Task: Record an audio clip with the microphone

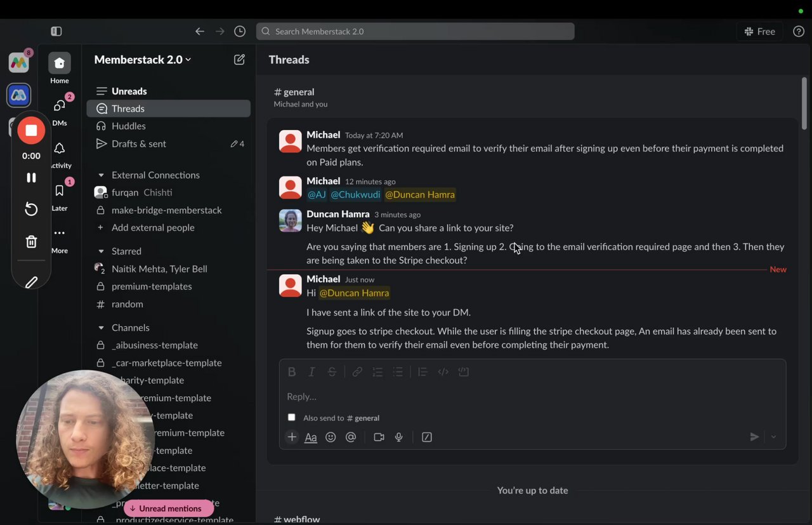Action: (x=399, y=437)
